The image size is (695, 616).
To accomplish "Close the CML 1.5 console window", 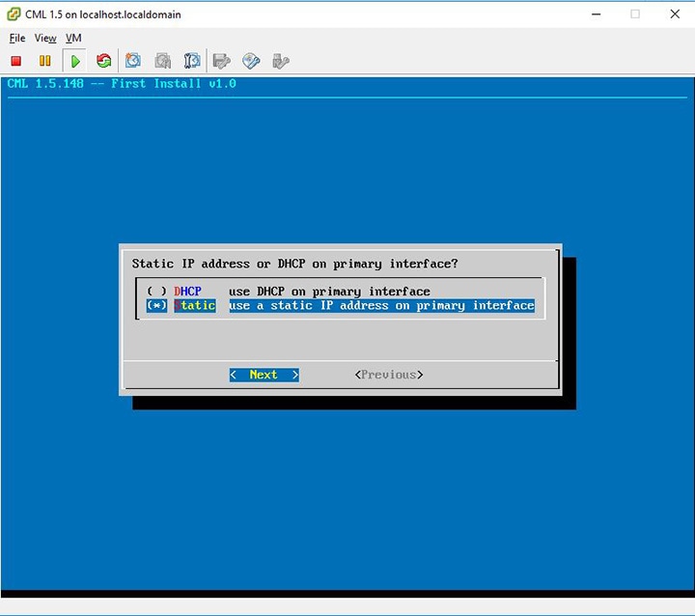I will coord(675,14).
